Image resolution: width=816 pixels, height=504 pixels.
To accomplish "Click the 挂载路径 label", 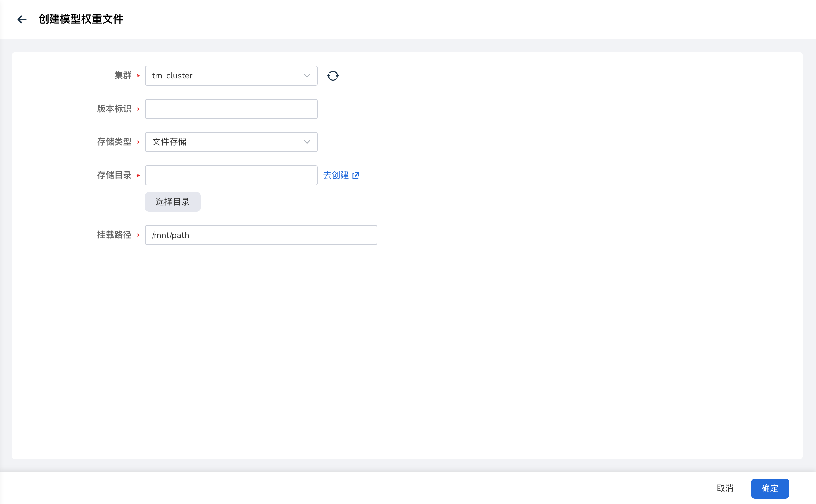I will click(114, 235).
